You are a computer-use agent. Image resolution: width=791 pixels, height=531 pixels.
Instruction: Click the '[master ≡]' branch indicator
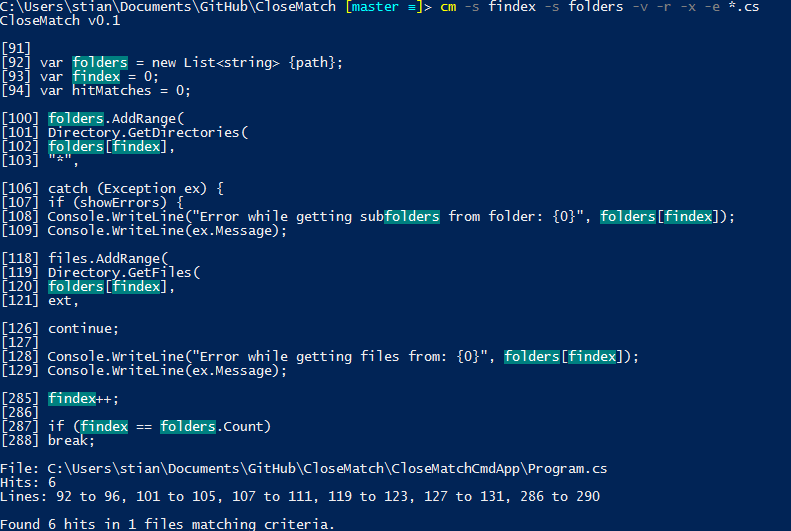coord(384,7)
